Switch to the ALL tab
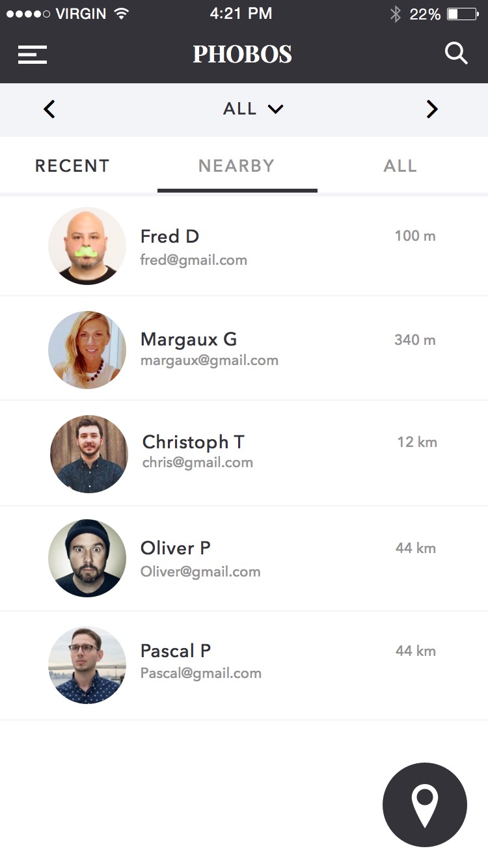 (400, 166)
